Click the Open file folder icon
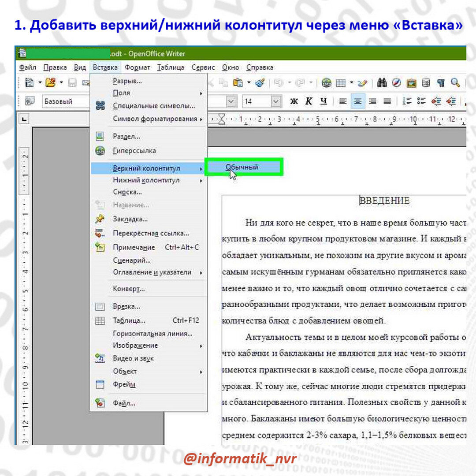Viewport: 476px width, 476px height. (x=50, y=82)
